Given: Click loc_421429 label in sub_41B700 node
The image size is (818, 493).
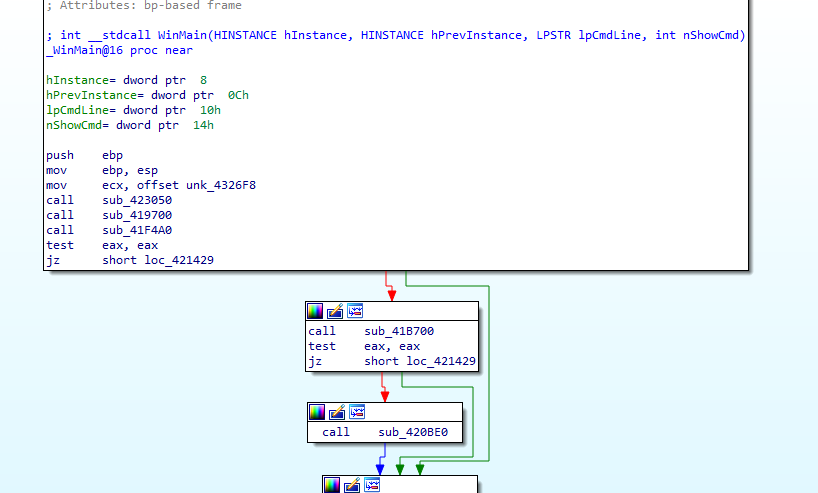Looking at the screenshot, I should click(441, 361).
